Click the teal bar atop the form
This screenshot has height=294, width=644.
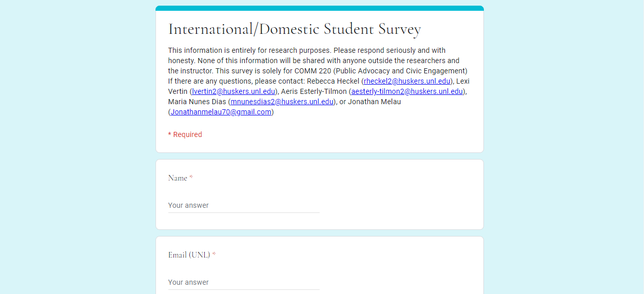click(320, 8)
